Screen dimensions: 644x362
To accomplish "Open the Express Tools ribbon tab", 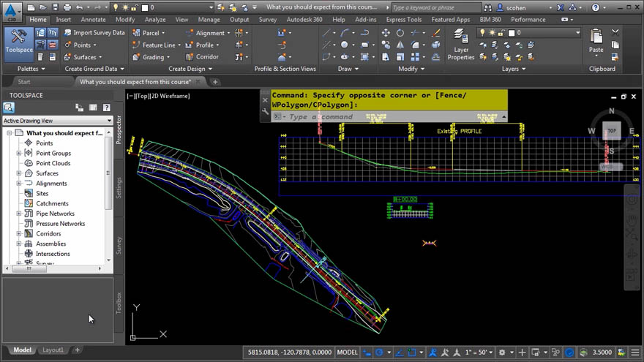I will pos(404,19).
